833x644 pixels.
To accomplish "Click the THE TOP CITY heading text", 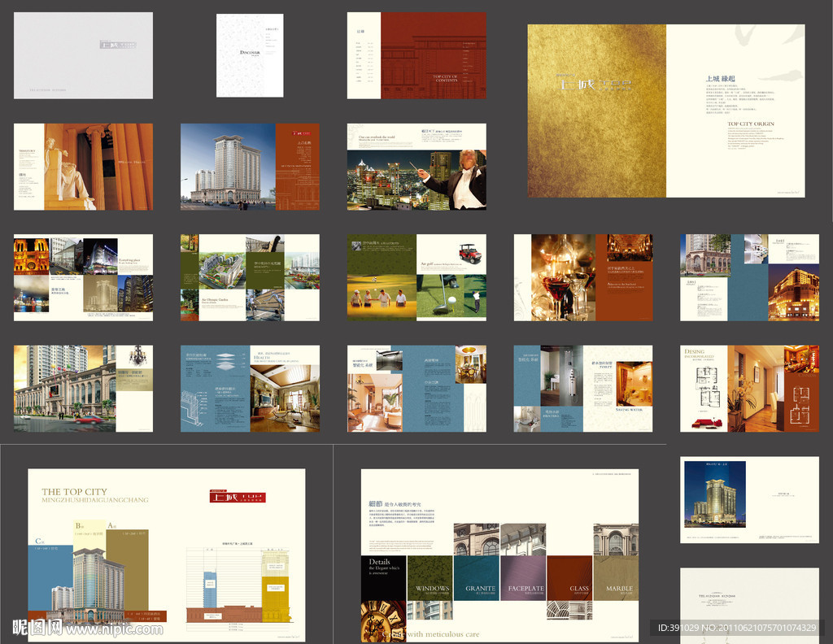I will (74, 492).
